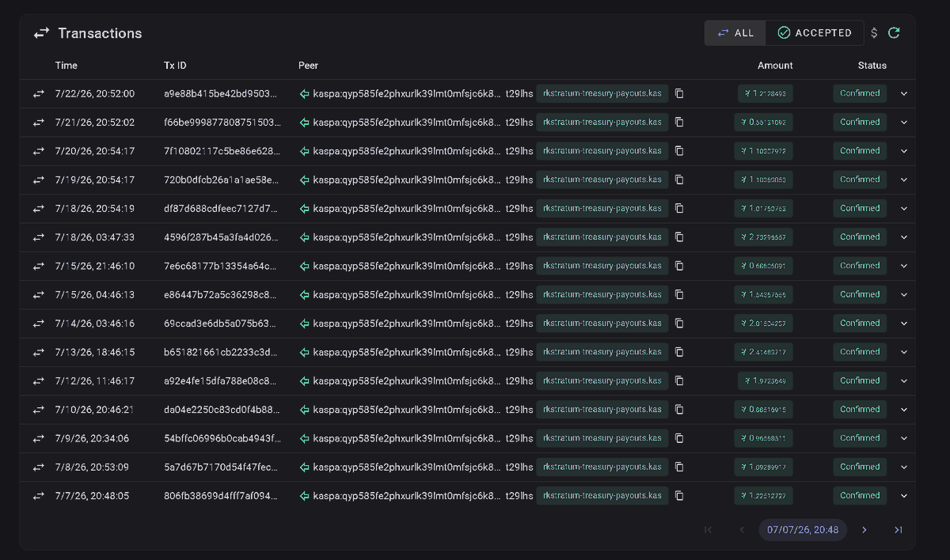Click the rkstratum-treasury-payouts.kas tag in the 7/20/26 row
The image size is (950, 560).
pyautogui.click(x=602, y=151)
